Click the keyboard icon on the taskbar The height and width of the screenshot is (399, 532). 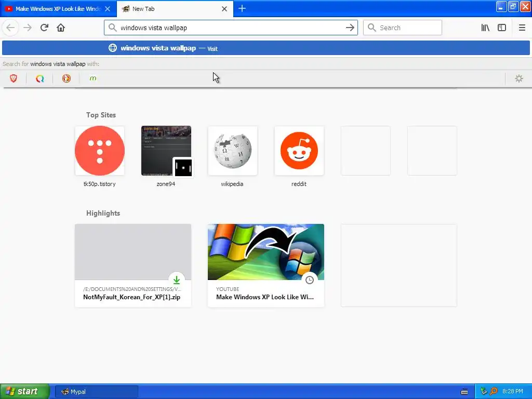click(x=464, y=392)
